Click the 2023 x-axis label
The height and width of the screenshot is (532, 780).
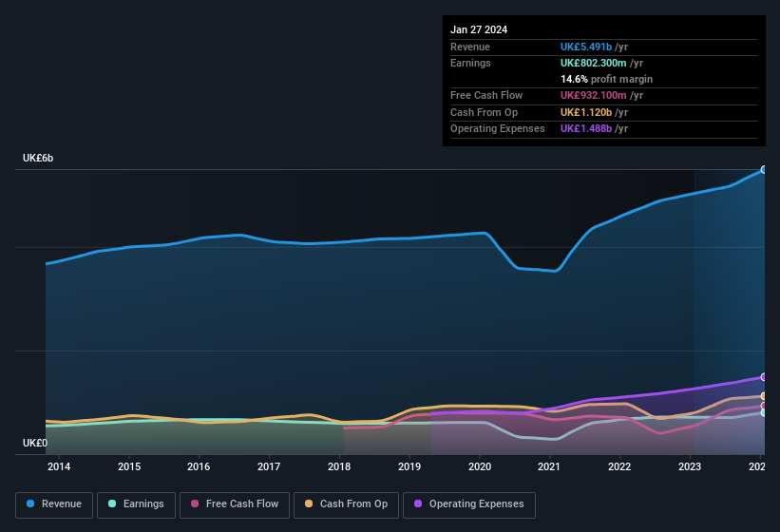[690, 466]
